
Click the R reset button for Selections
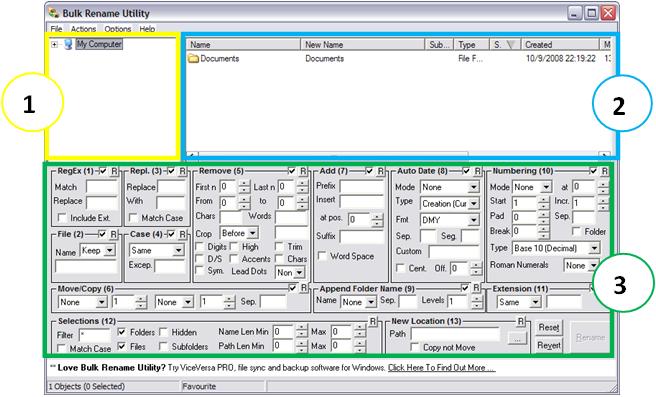373,321
